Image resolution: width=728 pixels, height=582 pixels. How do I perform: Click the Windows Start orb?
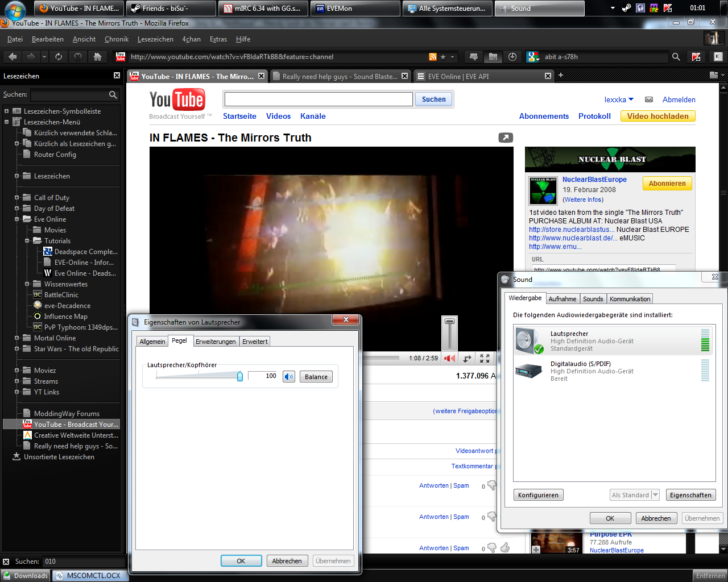tap(15, 10)
